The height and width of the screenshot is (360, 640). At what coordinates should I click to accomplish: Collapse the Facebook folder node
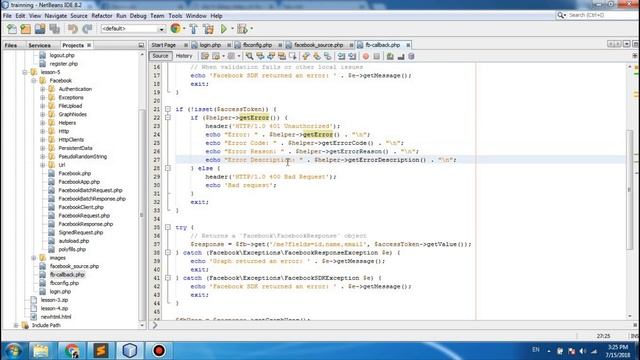34,81
